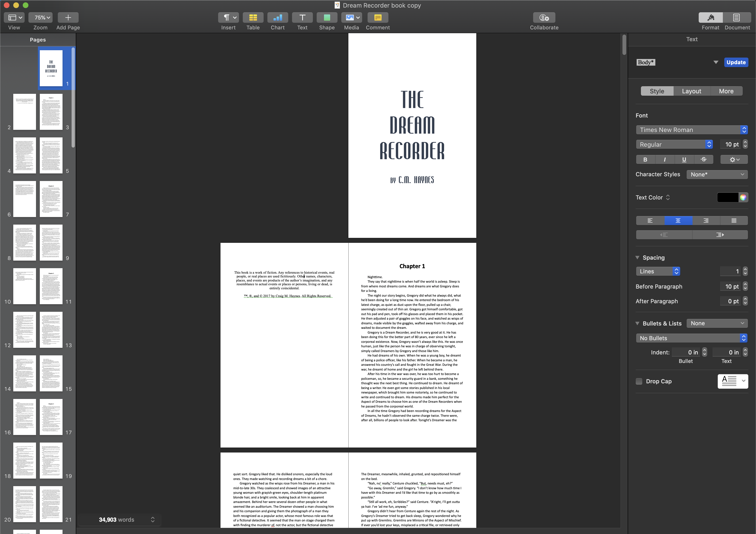Enable the Drop Cap checkbox

pyautogui.click(x=639, y=381)
